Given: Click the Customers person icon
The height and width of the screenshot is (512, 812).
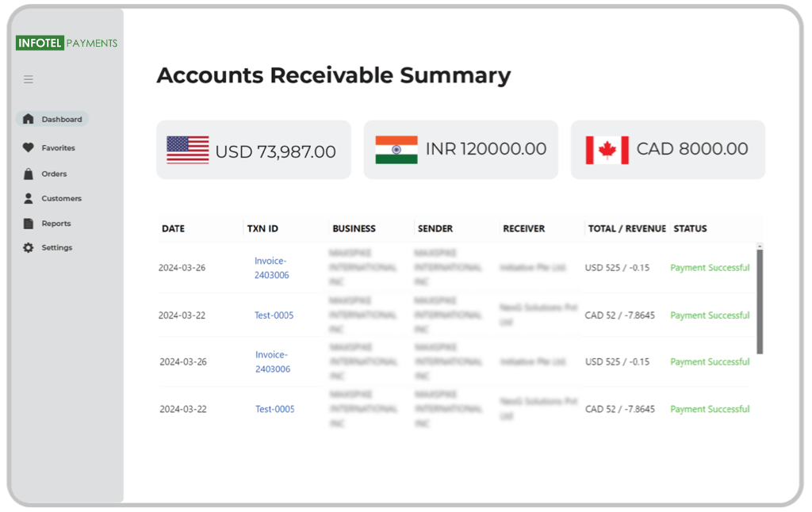Looking at the screenshot, I should 29,198.
